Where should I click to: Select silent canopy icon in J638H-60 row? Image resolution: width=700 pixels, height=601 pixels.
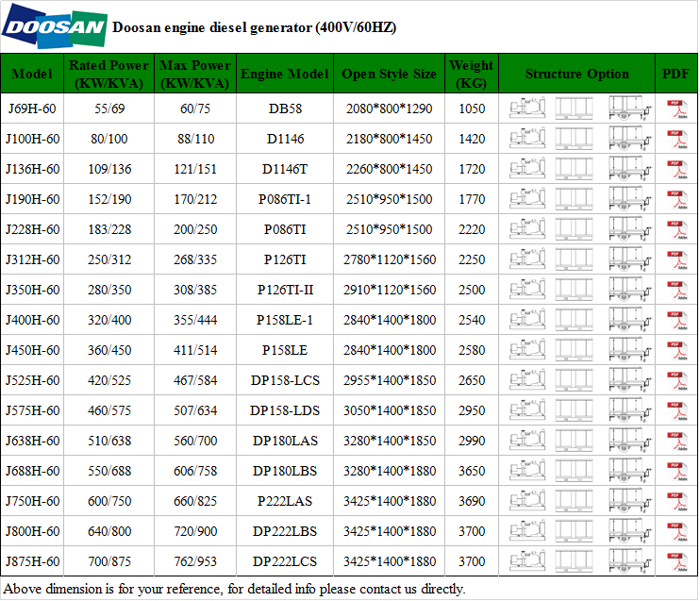(575, 441)
